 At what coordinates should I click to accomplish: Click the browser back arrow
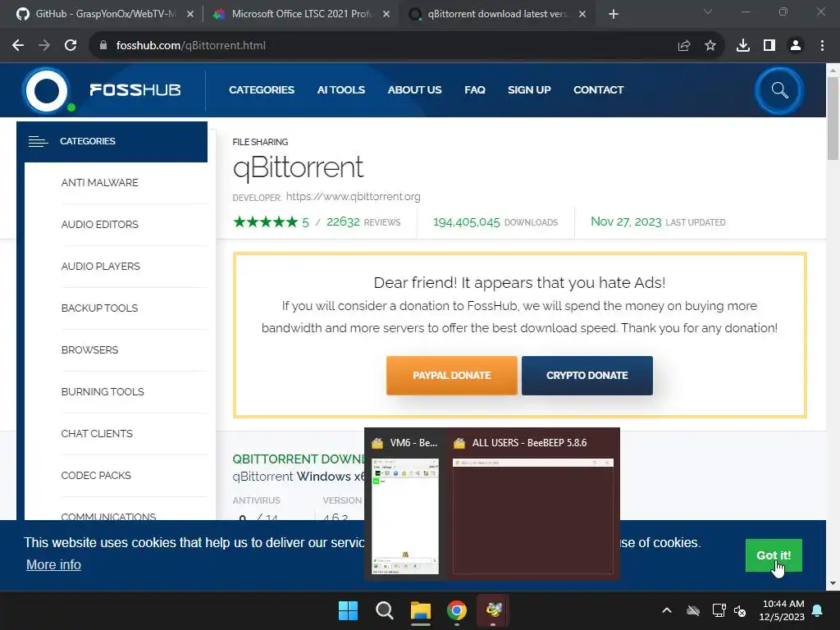tap(18, 46)
